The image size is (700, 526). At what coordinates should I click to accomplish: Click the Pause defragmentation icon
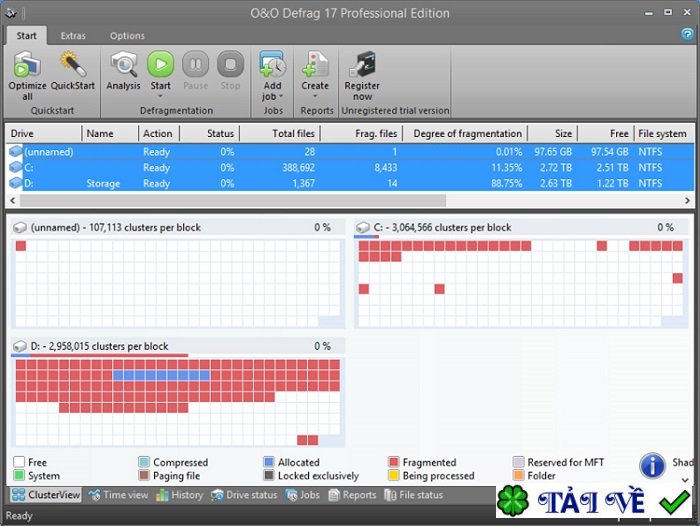pyautogui.click(x=196, y=64)
